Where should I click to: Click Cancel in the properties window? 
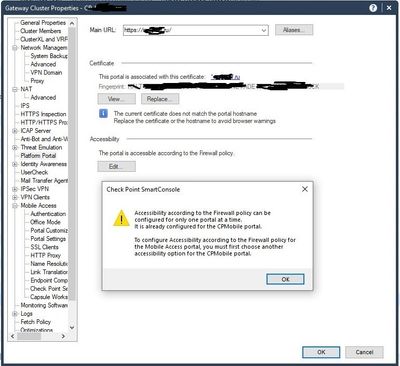[x=364, y=352]
